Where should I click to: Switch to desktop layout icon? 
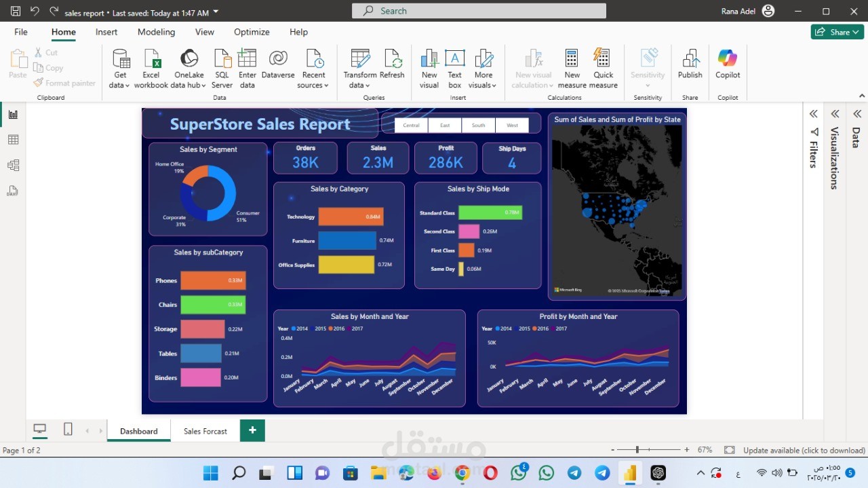40,429
